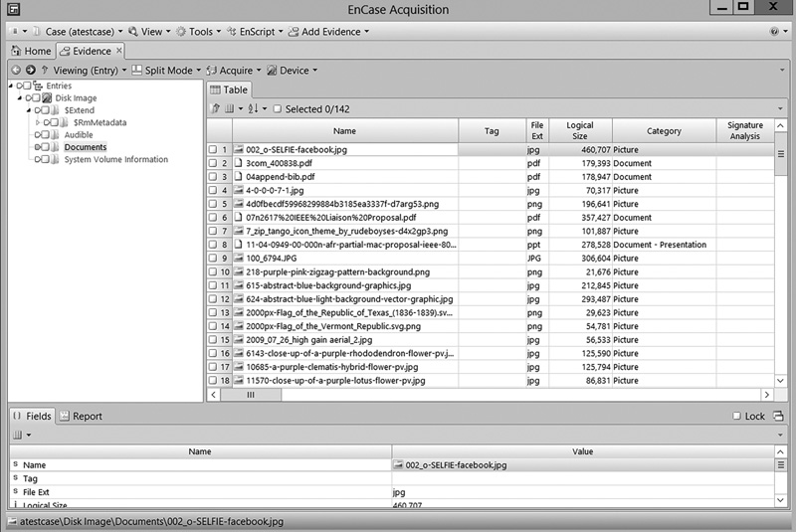
Task: Click the columns icon in Table toolbar
Action: (x=232, y=108)
